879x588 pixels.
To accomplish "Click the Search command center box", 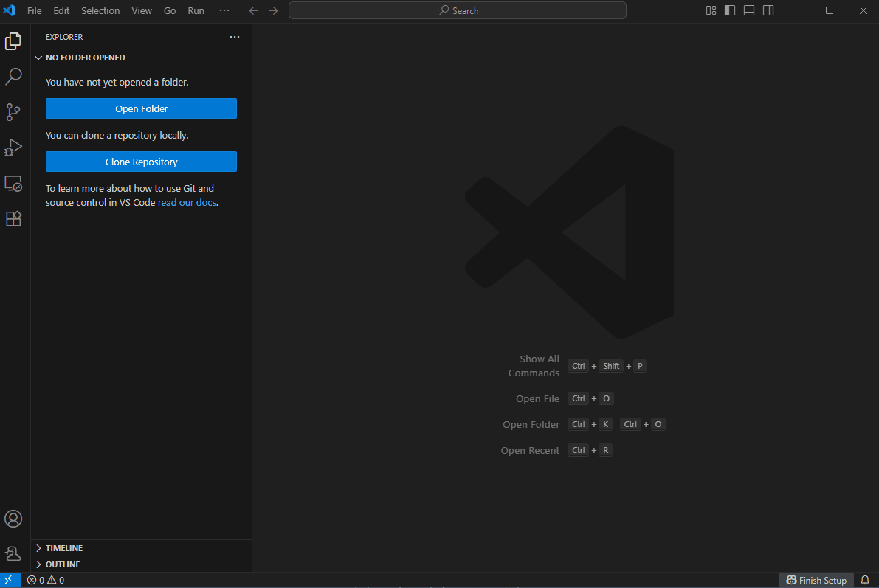I will [x=458, y=10].
